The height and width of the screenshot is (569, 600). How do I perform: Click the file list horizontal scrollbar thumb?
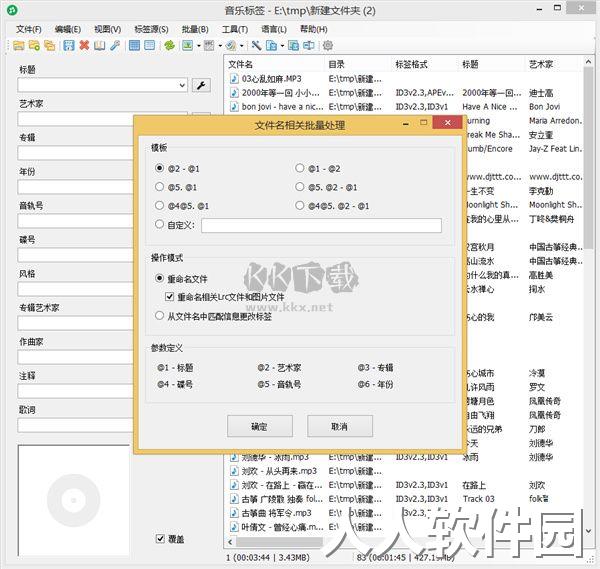[280, 542]
